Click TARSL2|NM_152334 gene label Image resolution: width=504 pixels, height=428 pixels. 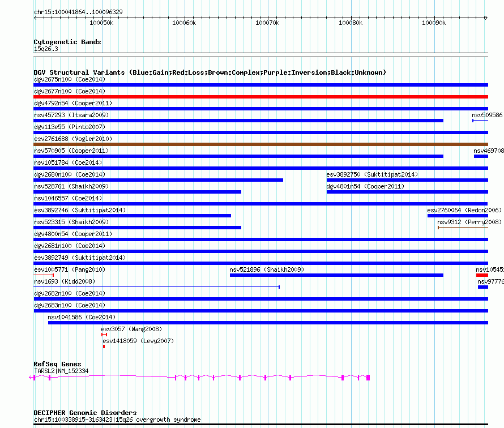coord(61,371)
